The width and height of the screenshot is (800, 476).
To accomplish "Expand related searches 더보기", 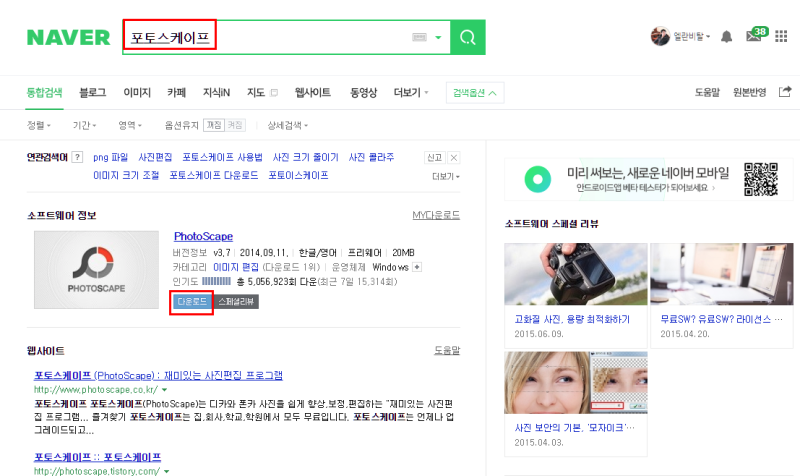I will tap(446, 176).
